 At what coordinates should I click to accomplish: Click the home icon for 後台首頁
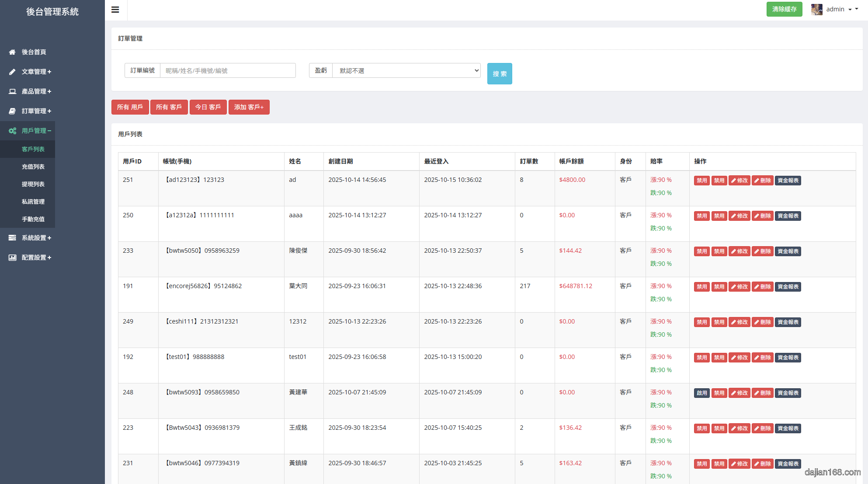(12, 52)
